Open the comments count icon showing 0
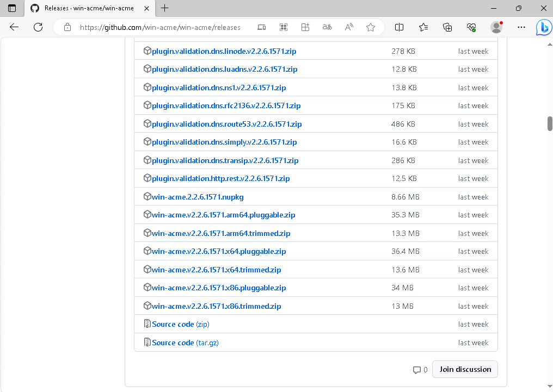The width and height of the screenshot is (553, 392). coord(420,370)
